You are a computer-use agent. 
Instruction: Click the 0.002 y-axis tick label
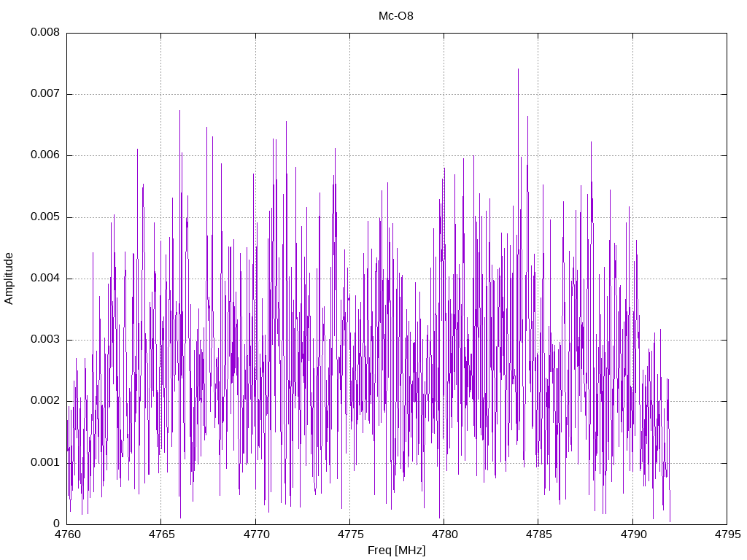(45, 401)
